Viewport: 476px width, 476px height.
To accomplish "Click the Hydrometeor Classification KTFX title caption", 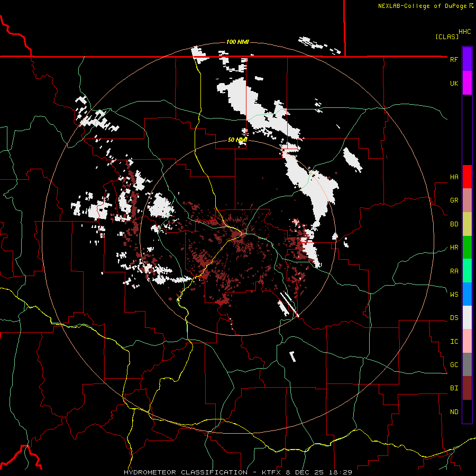I will click(x=238, y=472).
